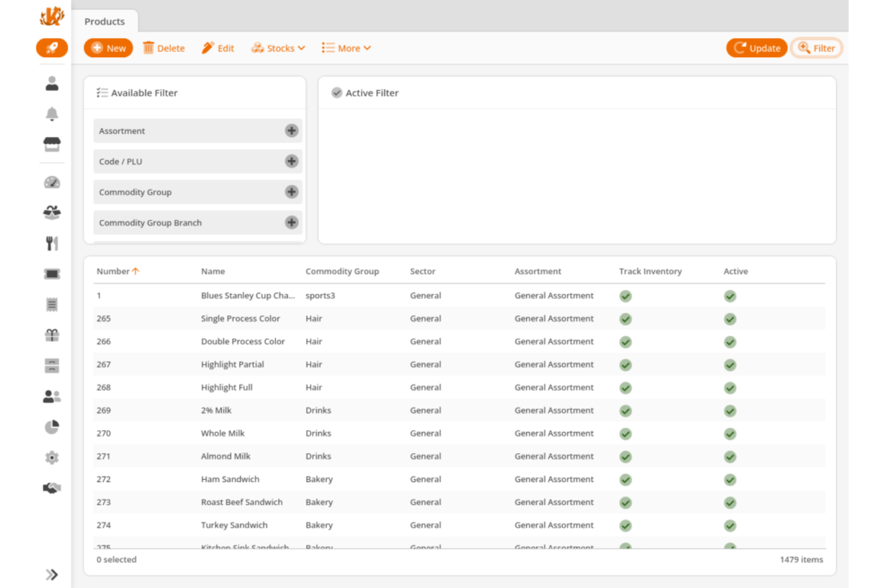Toggle Active check for Double Process Color
The height and width of the screenshot is (588, 882).
pos(730,342)
